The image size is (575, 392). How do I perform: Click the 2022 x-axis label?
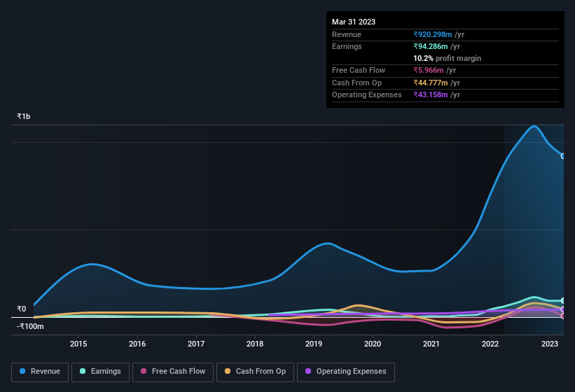point(490,344)
